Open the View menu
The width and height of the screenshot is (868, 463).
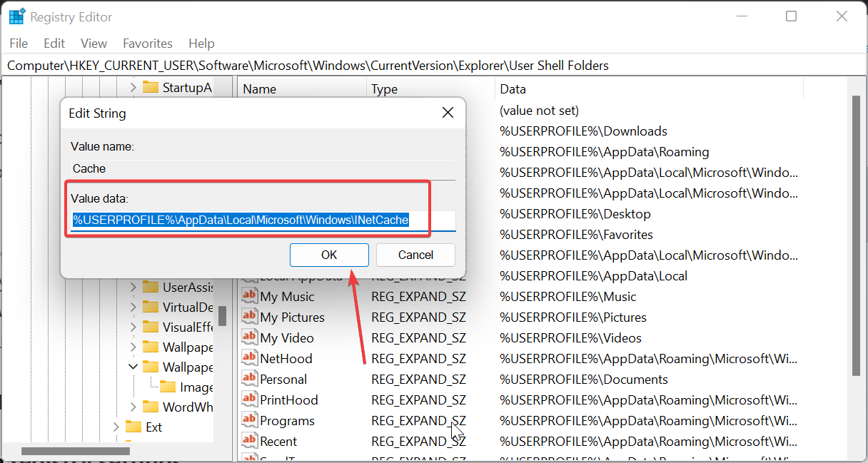(x=94, y=44)
